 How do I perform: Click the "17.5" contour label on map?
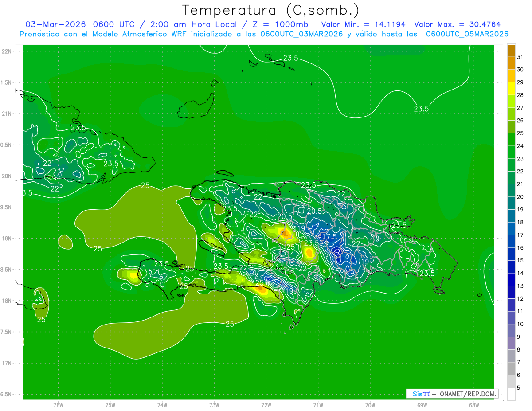coord(329,237)
